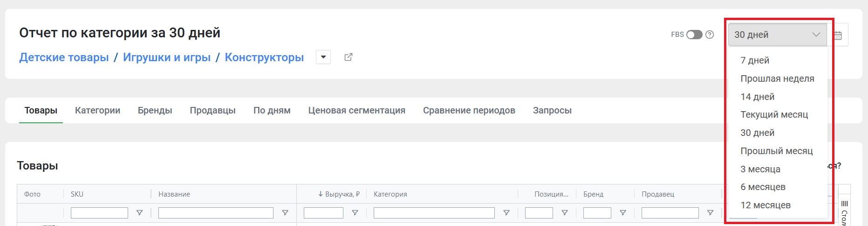Click the Выручка column filter icon

click(355, 213)
